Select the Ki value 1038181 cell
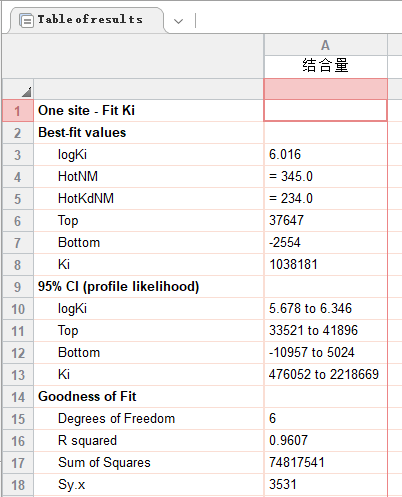The height and width of the screenshot is (497, 402). [325, 265]
